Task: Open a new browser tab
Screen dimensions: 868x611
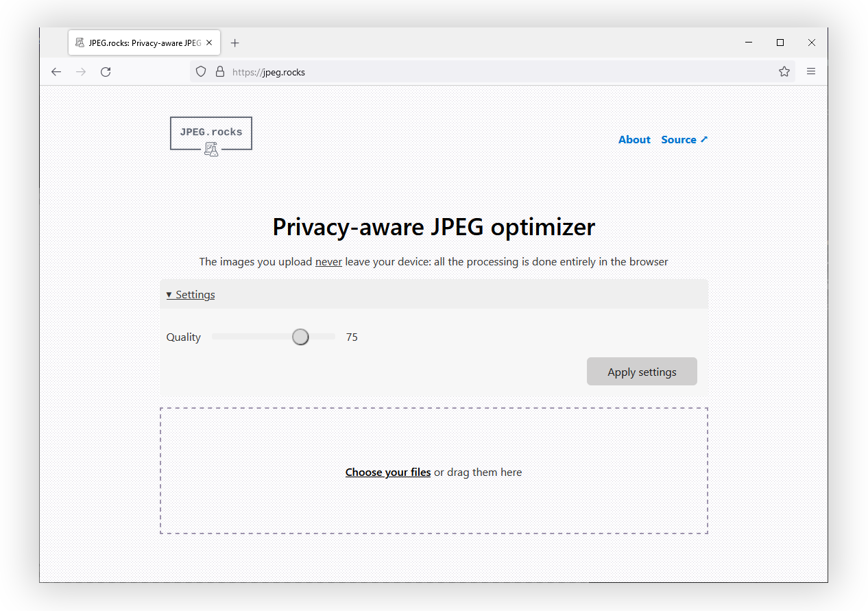Action: [x=234, y=43]
